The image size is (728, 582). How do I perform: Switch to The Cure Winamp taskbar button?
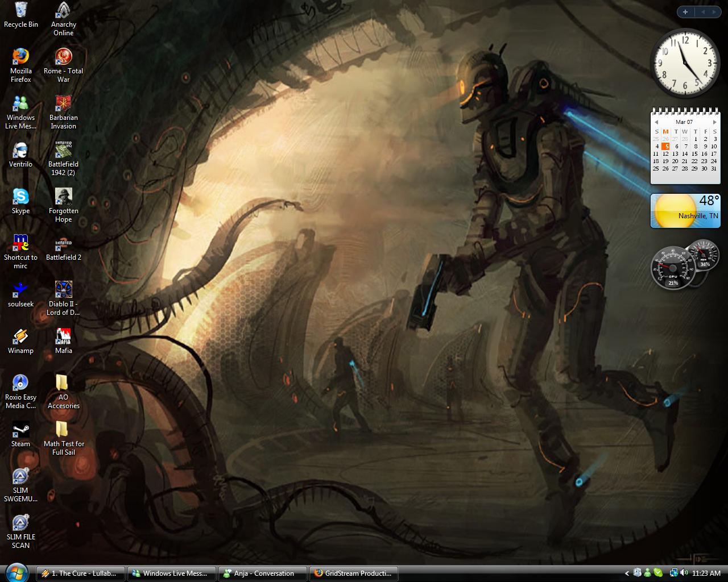pyautogui.click(x=80, y=573)
